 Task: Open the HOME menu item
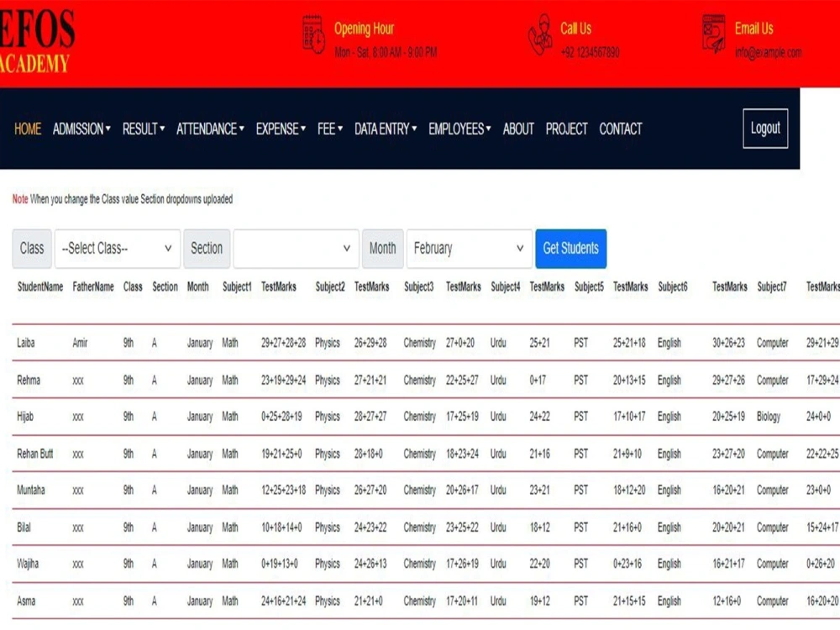tap(28, 129)
